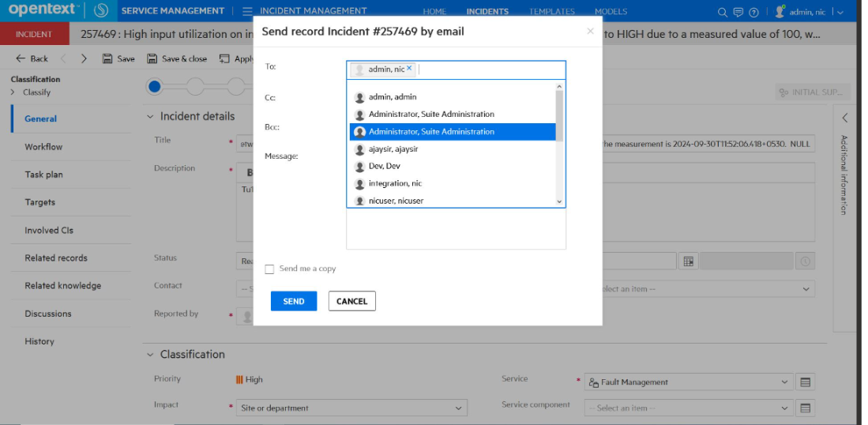Click the OpenText logo
The width and height of the screenshot is (868, 425).
pyautogui.click(x=43, y=10)
